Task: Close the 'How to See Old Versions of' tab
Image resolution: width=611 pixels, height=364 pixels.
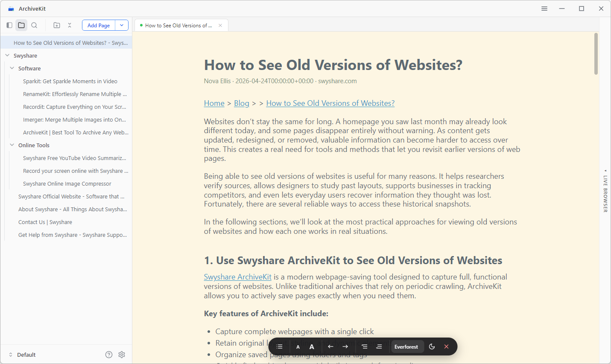Action: 220,25
